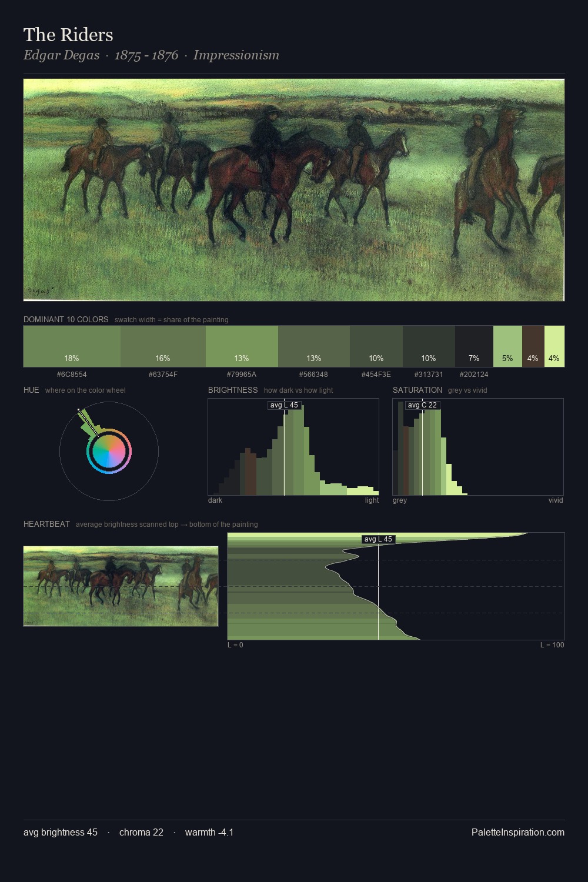Click 'chroma 22' in the footer

[141, 832]
